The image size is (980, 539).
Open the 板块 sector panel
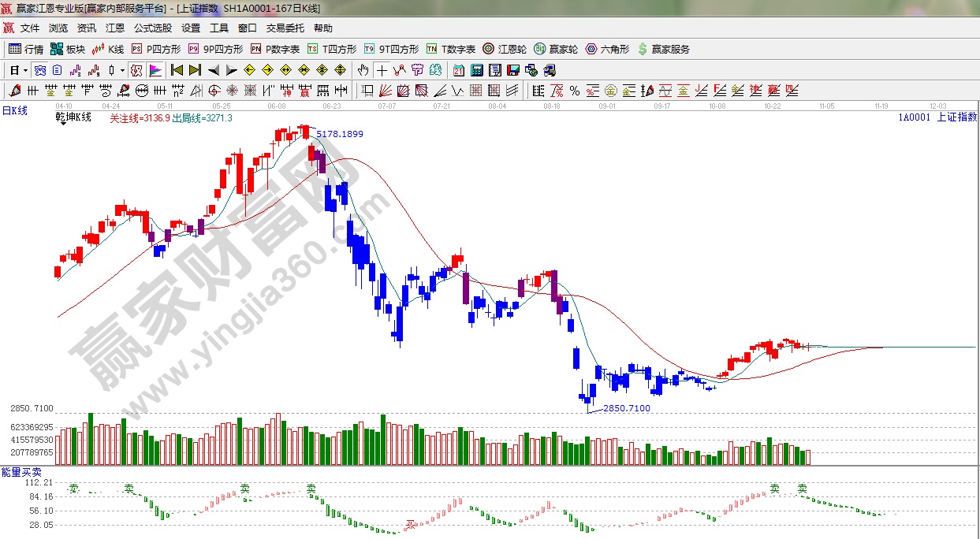pyautogui.click(x=67, y=49)
